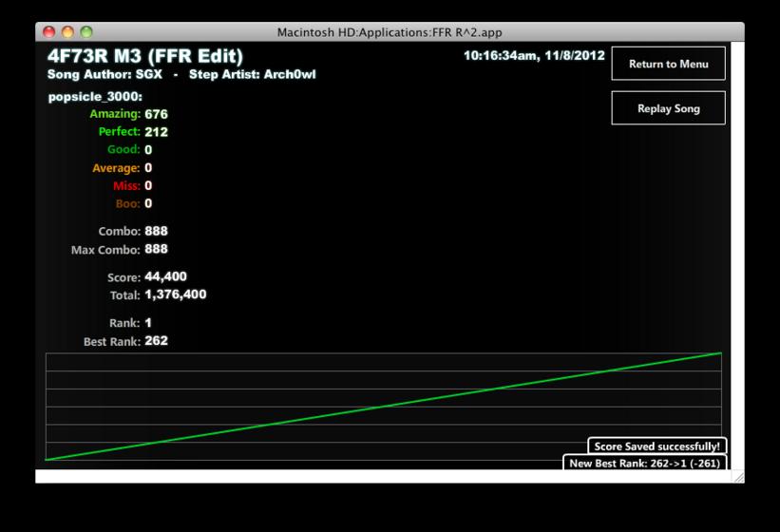Click the Best Rank value 262
The image size is (780, 532).
tap(156, 341)
